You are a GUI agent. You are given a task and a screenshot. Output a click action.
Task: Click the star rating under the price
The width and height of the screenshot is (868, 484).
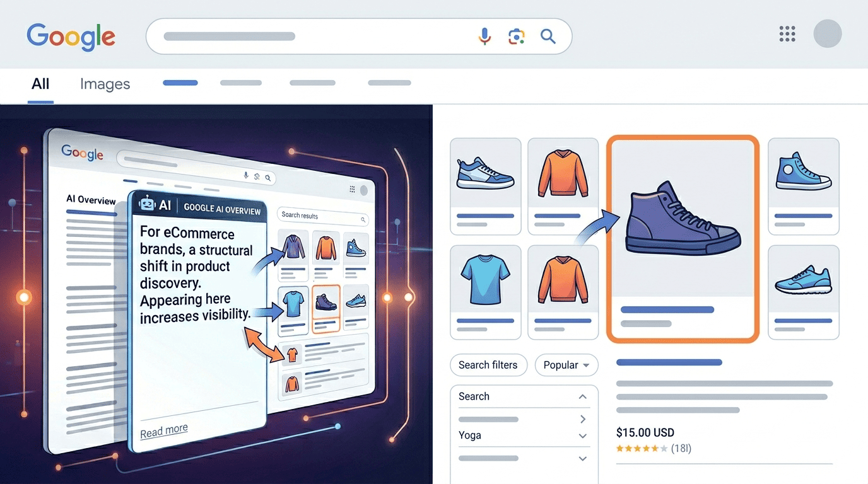tap(642, 449)
